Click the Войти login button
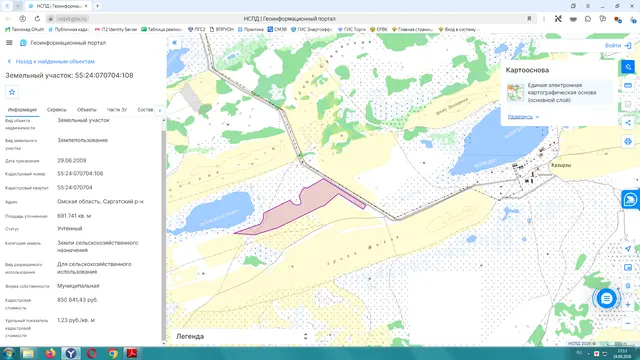 pos(618,46)
